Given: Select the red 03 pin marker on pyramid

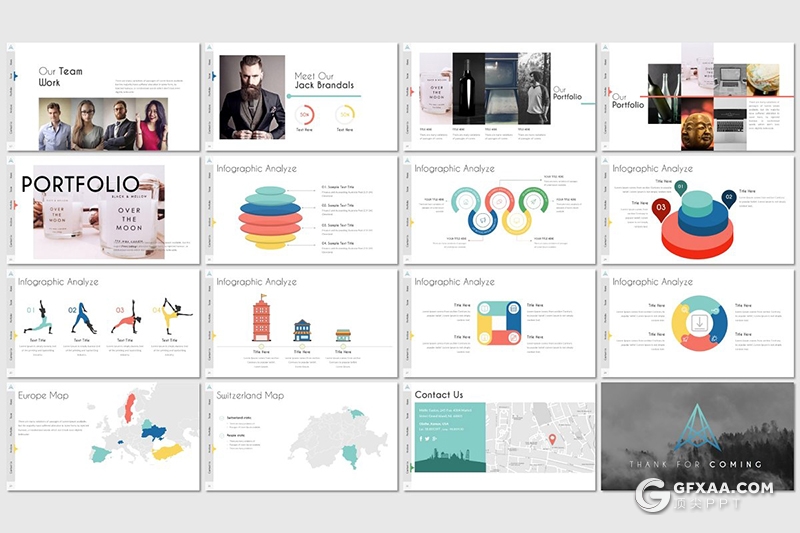Looking at the screenshot, I should click(x=661, y=208).
